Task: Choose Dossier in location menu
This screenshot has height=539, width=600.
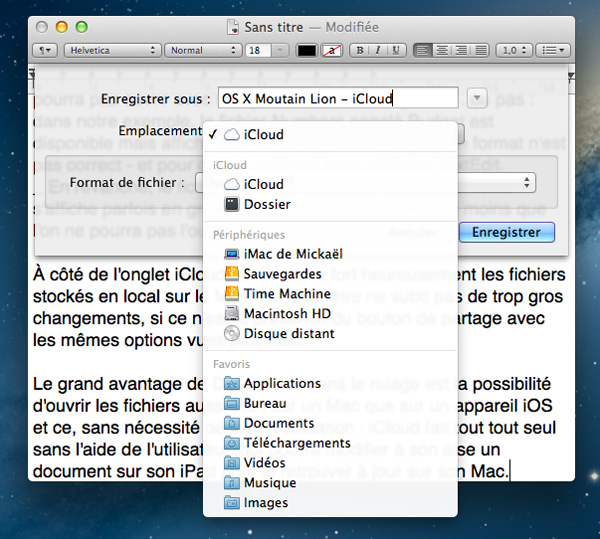Action: 330,204
